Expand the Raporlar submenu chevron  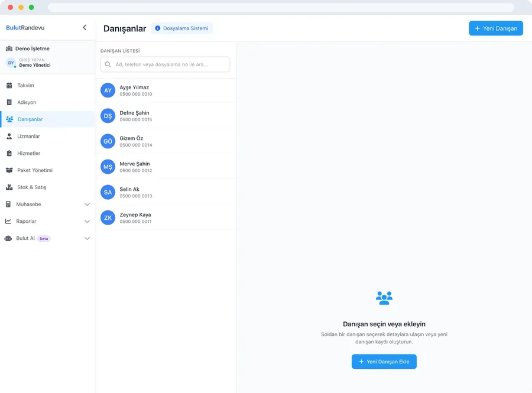tap(87, 222)
